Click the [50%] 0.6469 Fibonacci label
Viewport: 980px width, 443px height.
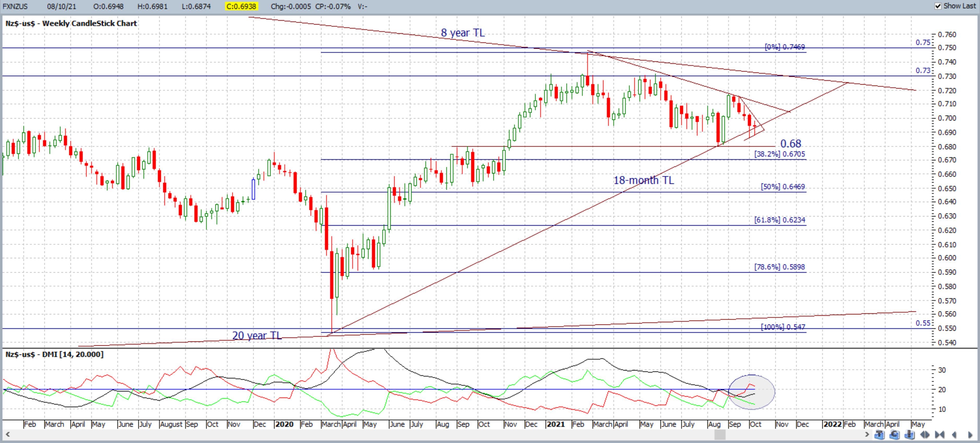783,186
